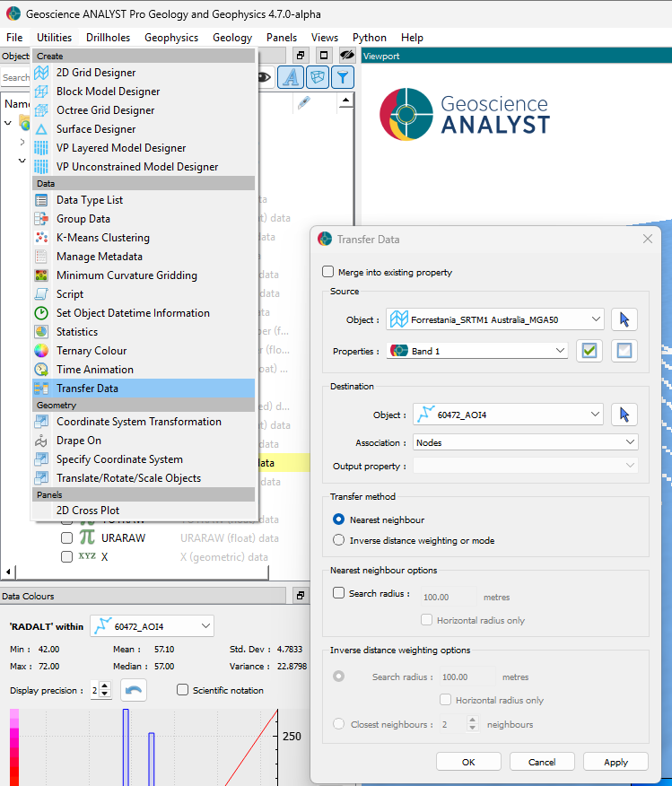Click the 3D box icon in Objects toolbar
This screenshot has height=786, width=672.
317,78
